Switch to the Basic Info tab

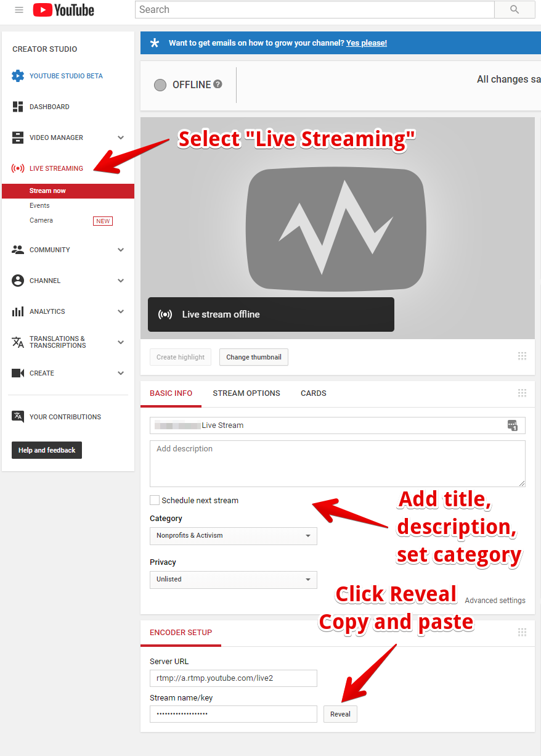171,393
